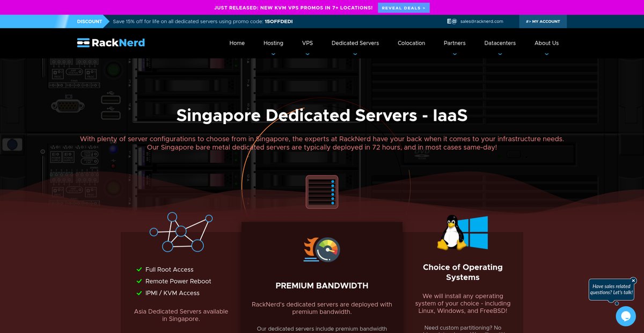Open the Datacenters menu
The image size is (644, 333).
click(x=500, y=43)
